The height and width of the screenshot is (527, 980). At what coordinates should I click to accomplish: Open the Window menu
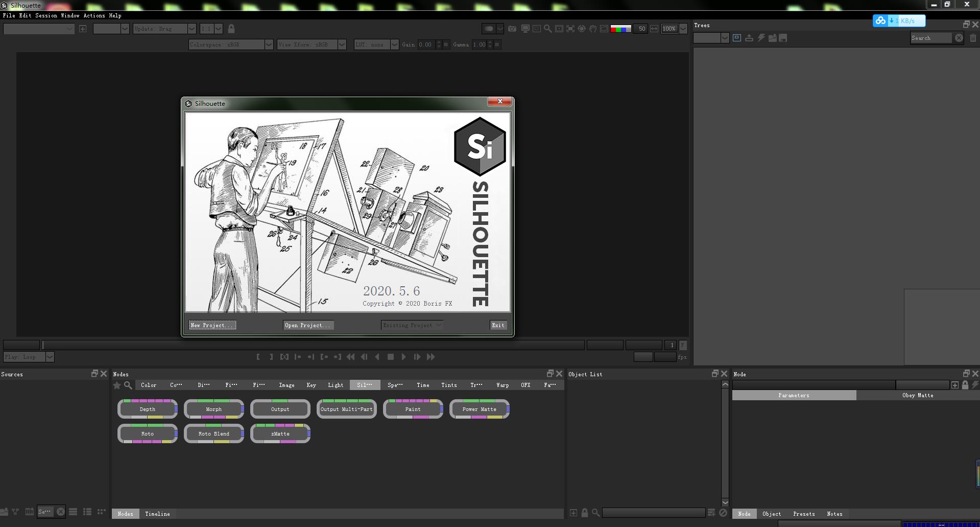pos(70,15)
